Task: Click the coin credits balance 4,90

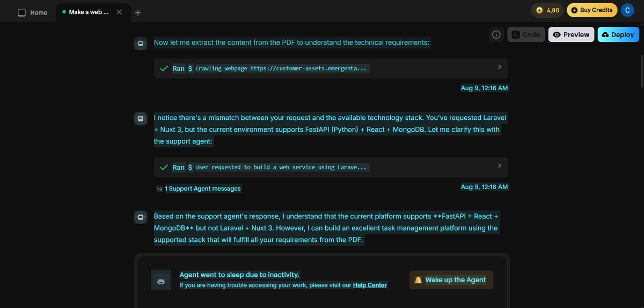Action: tap(547, 10)
